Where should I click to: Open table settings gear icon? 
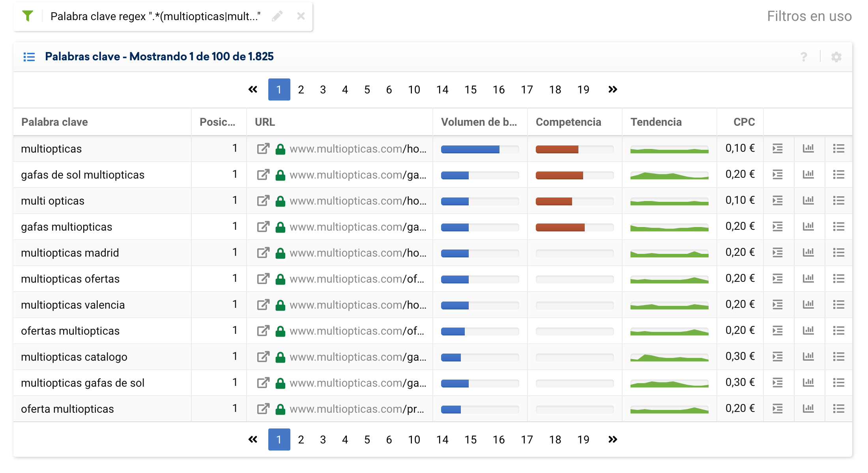tap(836, 57)
